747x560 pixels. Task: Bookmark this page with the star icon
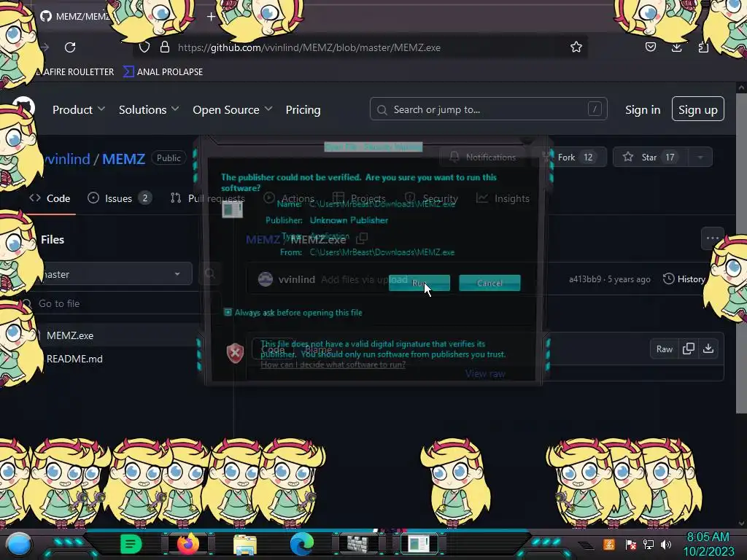coord(576,47)
